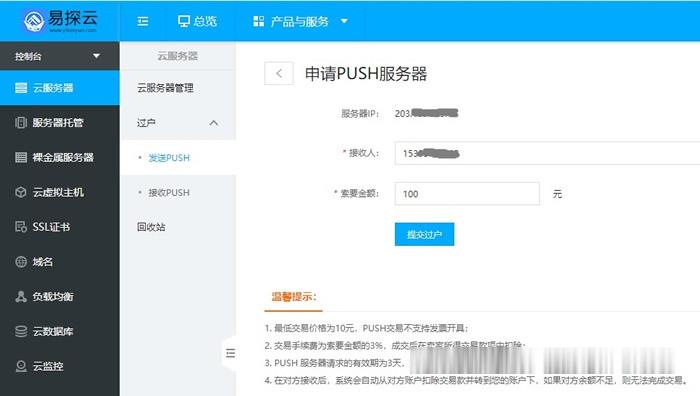700x396 pixels.
Task: Focus the 索要金额 input field
Action: click(x=467, y=194)
